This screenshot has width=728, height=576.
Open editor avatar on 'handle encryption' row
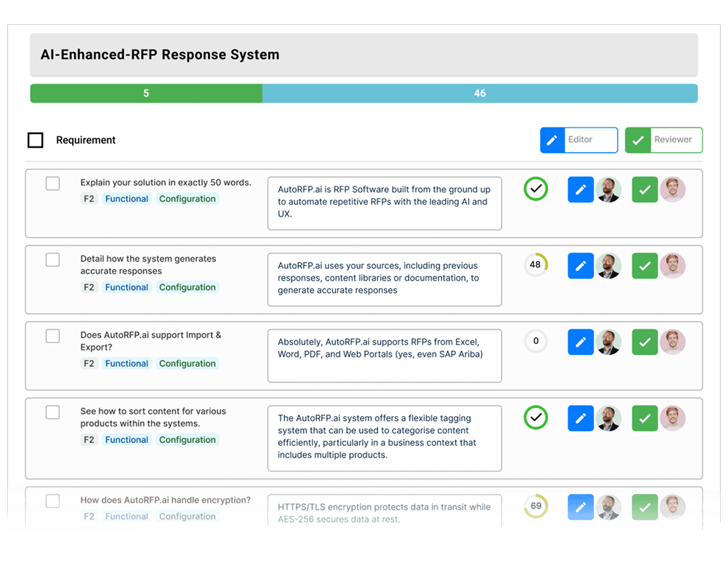tap(609, 507)
